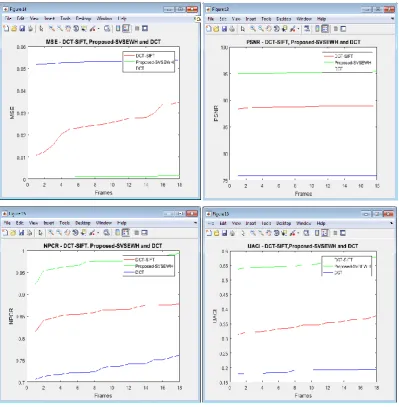This screenshot has height=407, width=399.
Task: Open View menu in NPCR window
Action: pos(33,223)
